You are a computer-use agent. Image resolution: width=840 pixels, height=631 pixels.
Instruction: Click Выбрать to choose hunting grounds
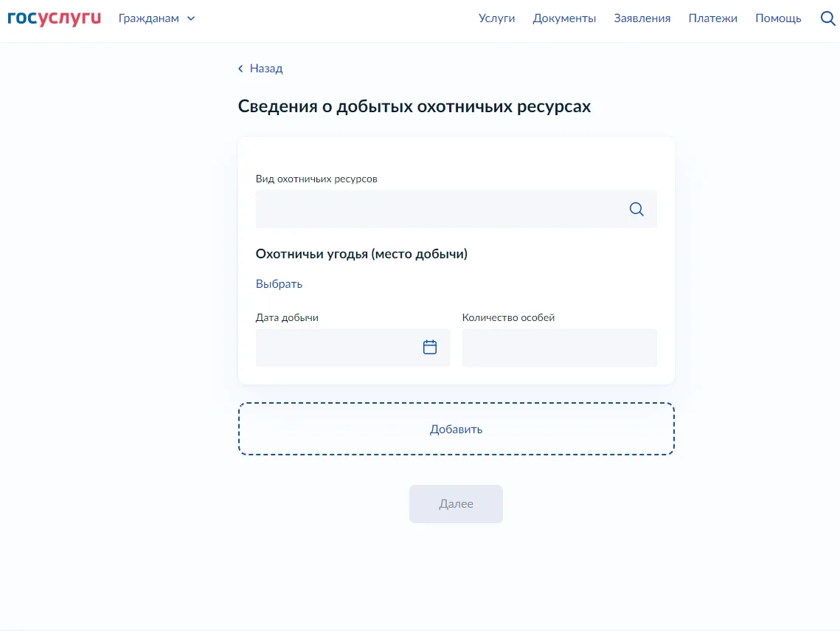(279, 284)
